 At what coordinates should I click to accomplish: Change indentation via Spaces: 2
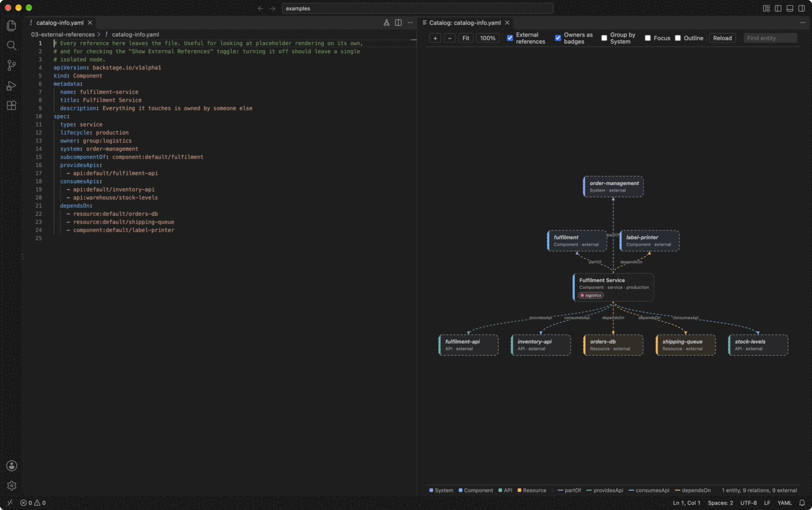click(720, 503)
